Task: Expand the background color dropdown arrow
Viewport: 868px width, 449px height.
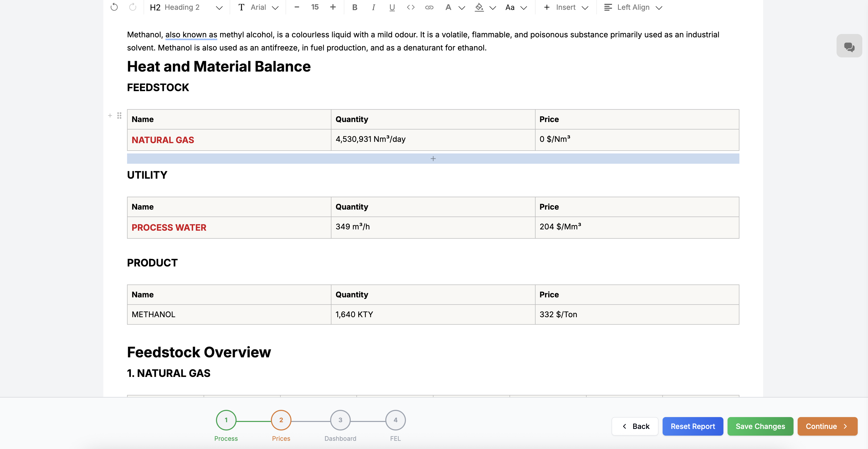Action: pyautogui.click(x=493, y=8)
